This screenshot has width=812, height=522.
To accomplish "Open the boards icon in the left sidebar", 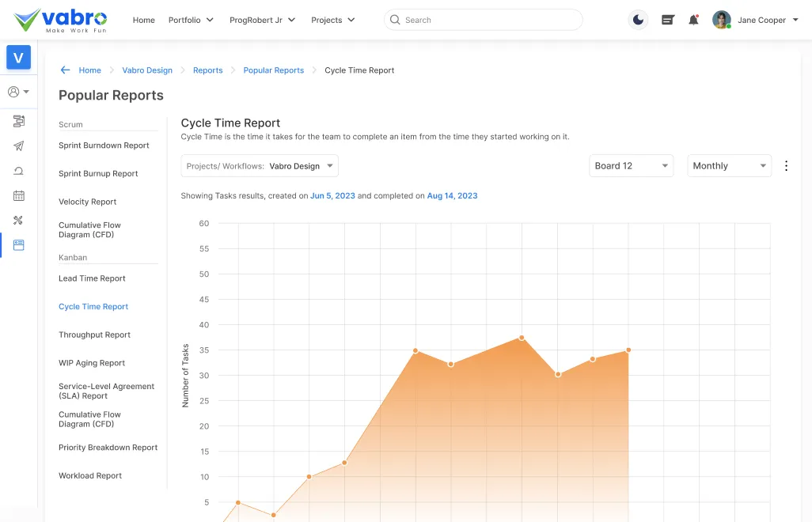I will coord(18,121).
